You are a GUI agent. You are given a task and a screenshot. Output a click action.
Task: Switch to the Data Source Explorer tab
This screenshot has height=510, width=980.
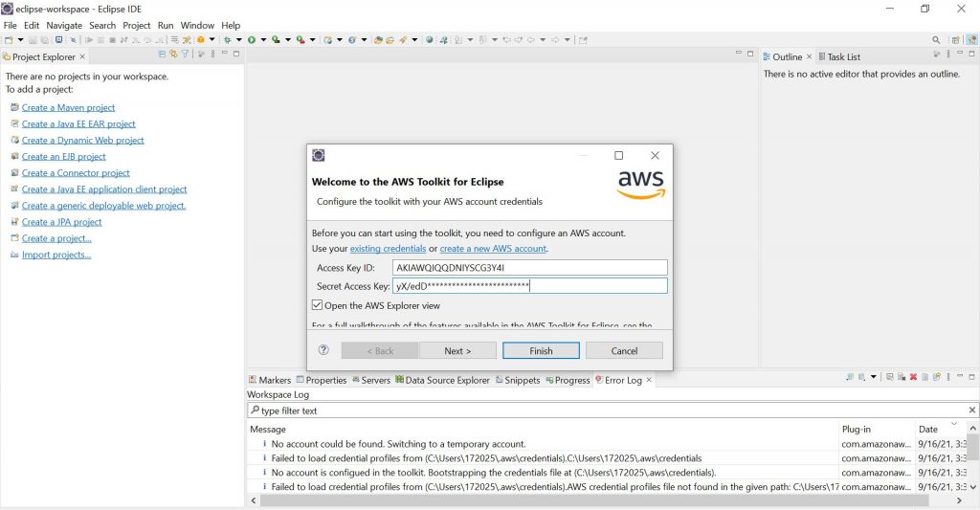(442, 379)
